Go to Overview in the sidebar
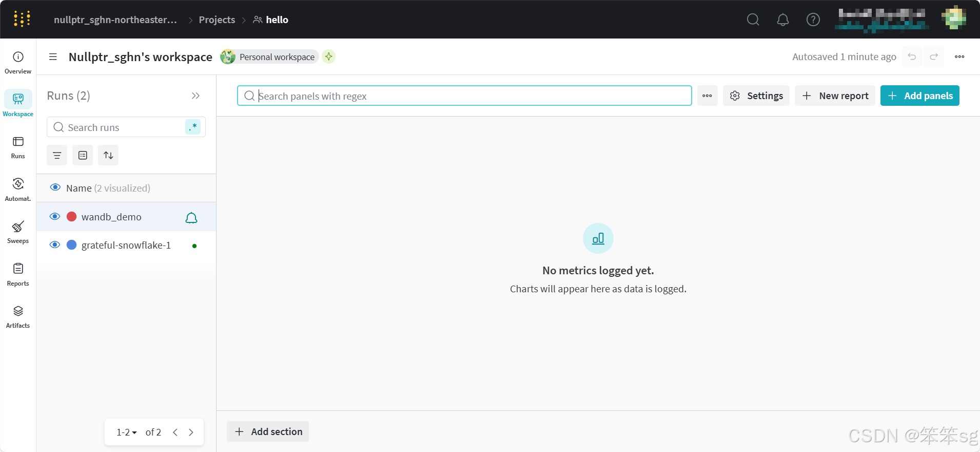The height and width of the screenshot is (452, 980). coord(18,63)
